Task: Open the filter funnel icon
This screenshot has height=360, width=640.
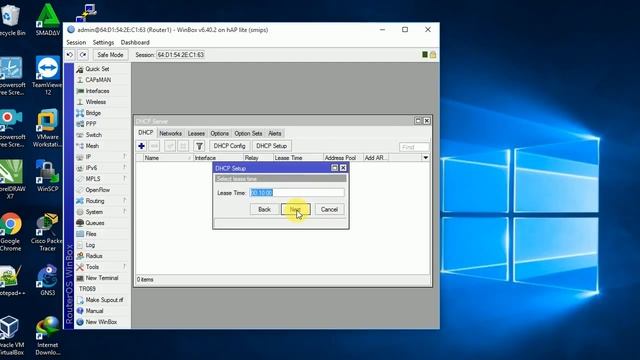Action: pyautogui.click(x=199, y=146)
